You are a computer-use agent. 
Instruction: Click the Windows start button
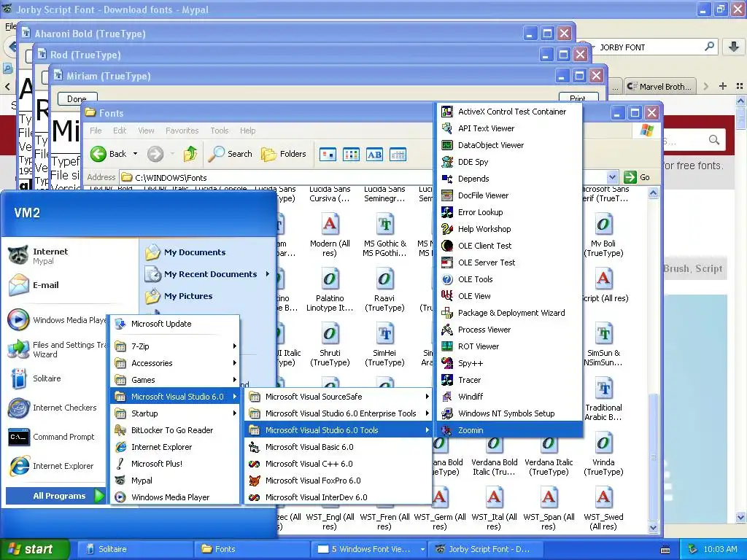(x=35, y=549)
